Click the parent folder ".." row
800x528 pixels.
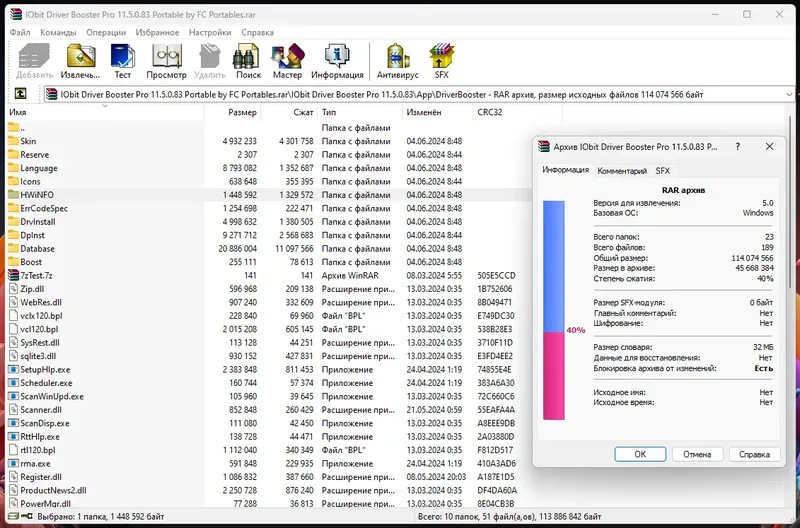pos(269,128)
